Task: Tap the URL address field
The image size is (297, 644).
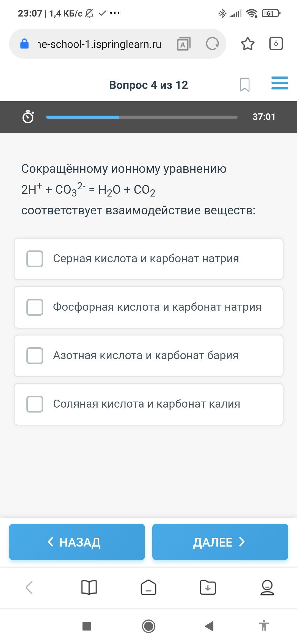Action: click(100, 44)
